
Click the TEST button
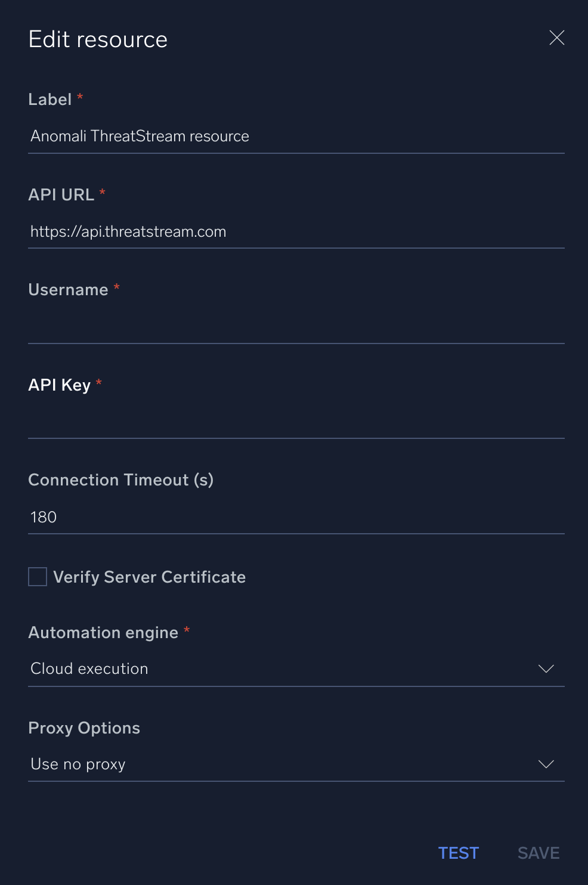coord(458,853)
